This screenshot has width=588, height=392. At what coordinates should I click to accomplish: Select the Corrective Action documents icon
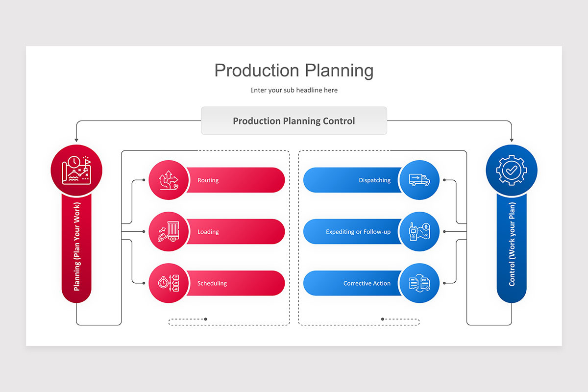[419, 283]
